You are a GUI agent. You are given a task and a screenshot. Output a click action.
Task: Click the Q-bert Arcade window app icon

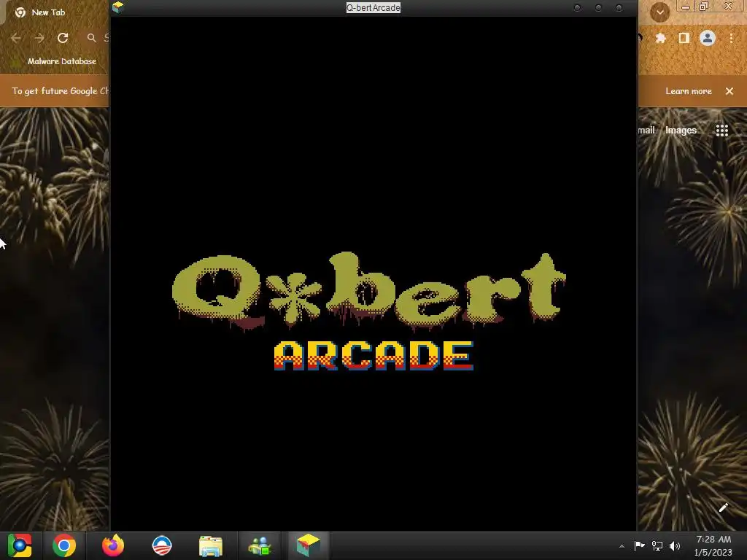(117, 7)
